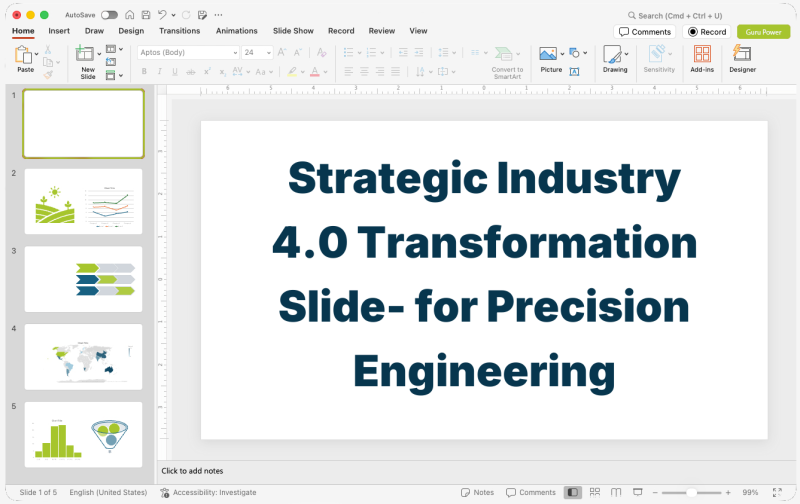Toggle Underline formatting
The image size is (800, 504).
coord(175,72)
